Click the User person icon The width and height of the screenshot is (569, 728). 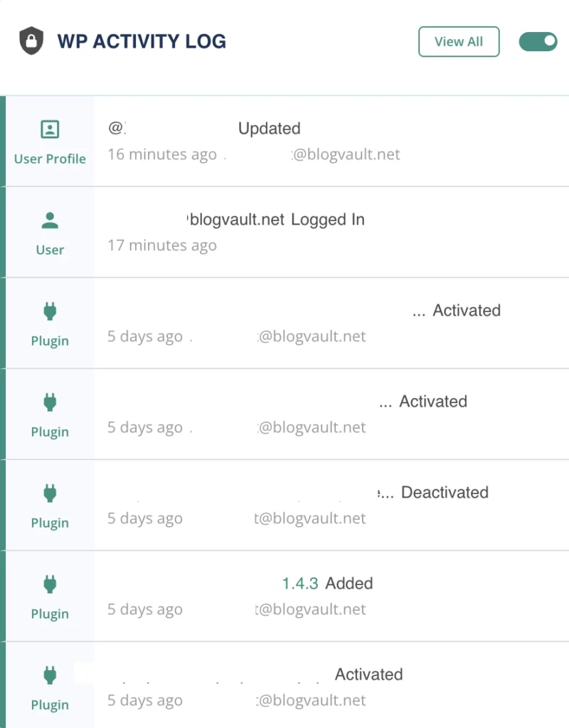[49, 220]
